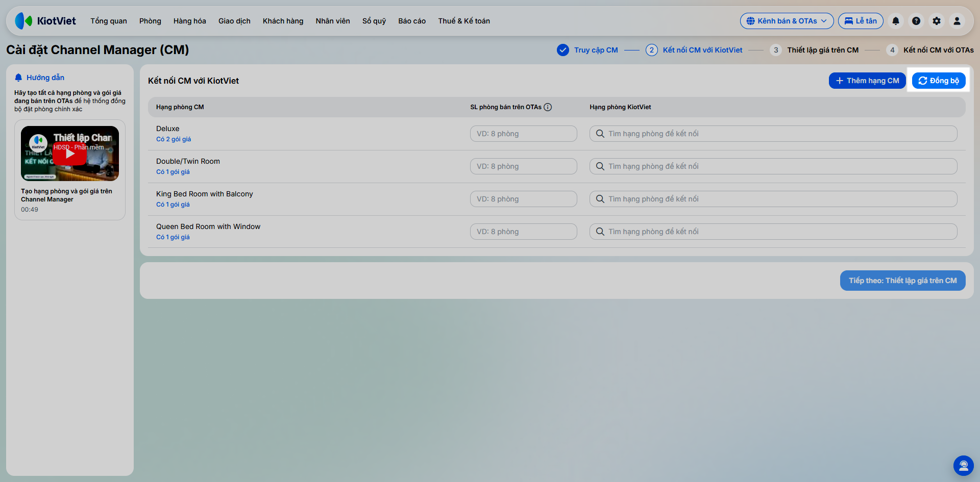Screen dimensions: 980x482
Task: Click Tiếp theo: Thiết lập giá trên CM
Action: click(903, 281)
